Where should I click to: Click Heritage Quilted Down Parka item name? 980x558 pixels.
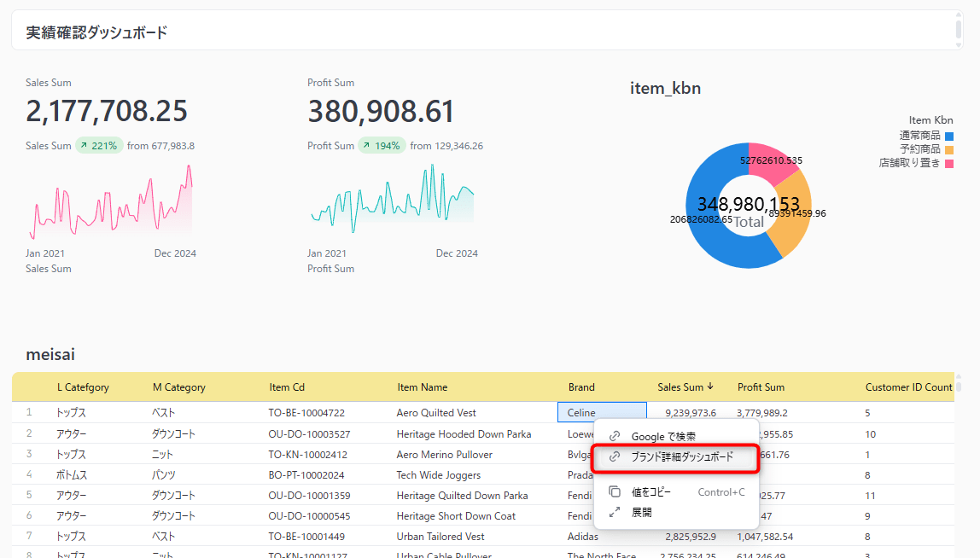tap(462, 496)
